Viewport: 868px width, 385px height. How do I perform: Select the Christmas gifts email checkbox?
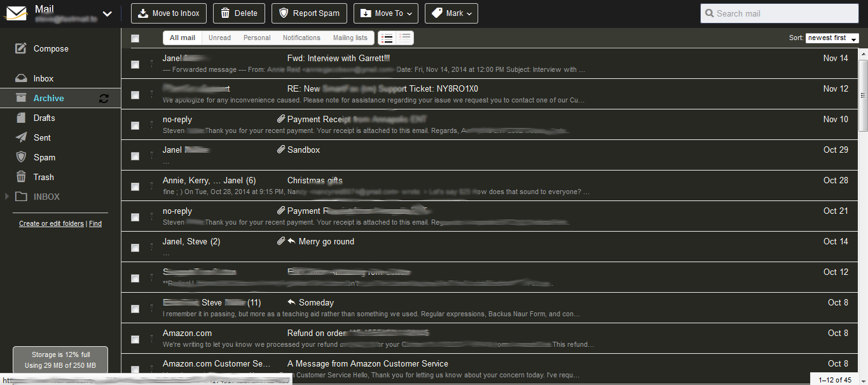(135, 186)
